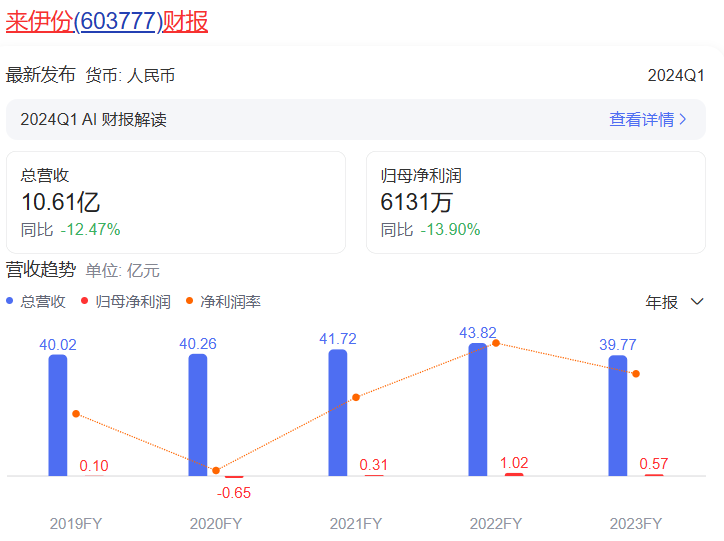
Task: Click the 同比 -13.90% profit change text
Action: pos(430,229)
